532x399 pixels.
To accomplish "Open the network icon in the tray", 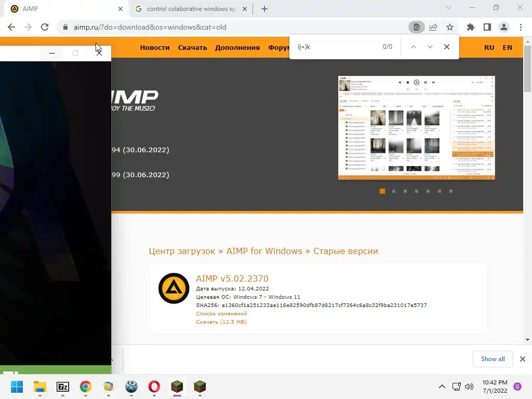I will (456, 387).
